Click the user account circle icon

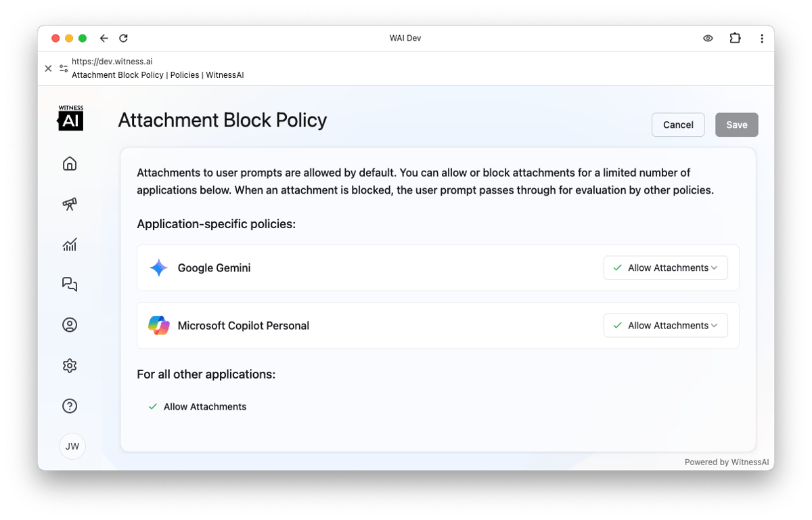(x=70, y=325)
